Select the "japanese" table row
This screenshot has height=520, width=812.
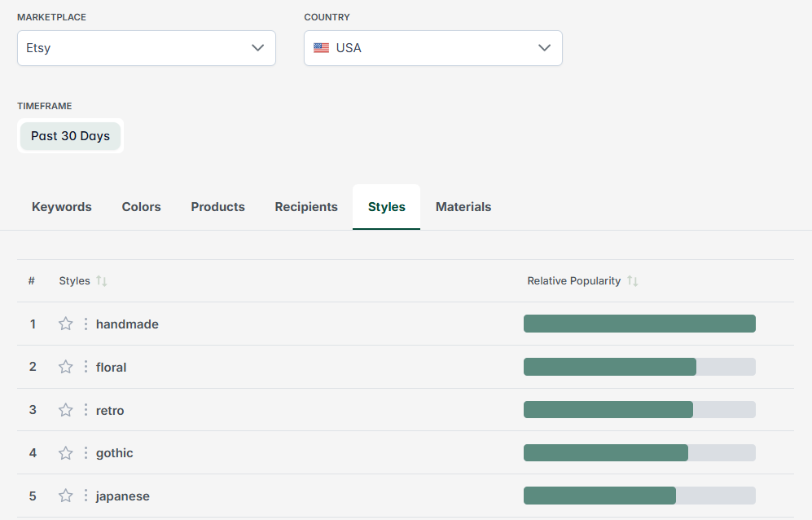click(326, 496)
